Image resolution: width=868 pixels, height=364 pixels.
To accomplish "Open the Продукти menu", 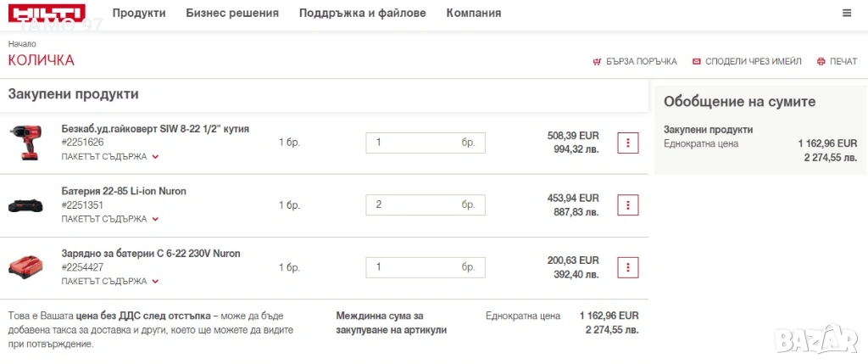I will (139, 14).
